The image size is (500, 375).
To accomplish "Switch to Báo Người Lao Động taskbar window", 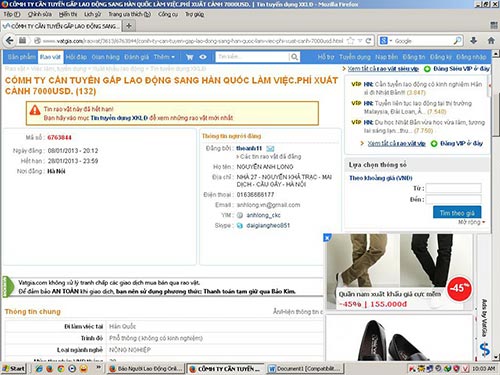I will coord(146,369).
